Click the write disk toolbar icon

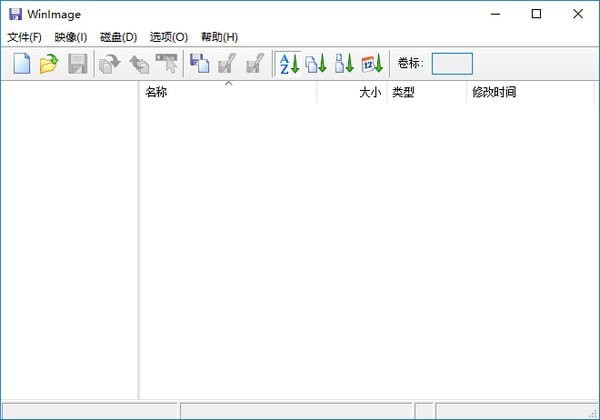139,63
